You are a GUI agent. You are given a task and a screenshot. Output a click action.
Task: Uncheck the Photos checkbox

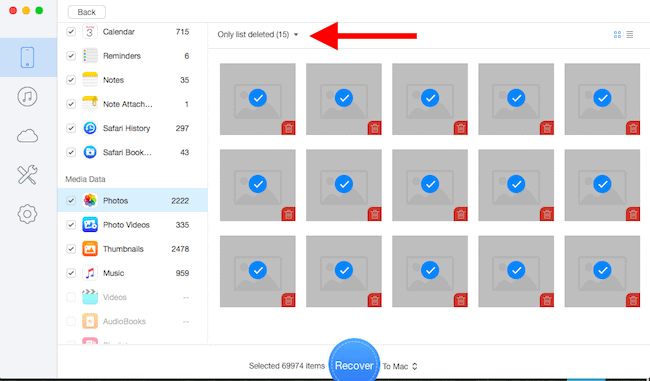click(71, 200)
